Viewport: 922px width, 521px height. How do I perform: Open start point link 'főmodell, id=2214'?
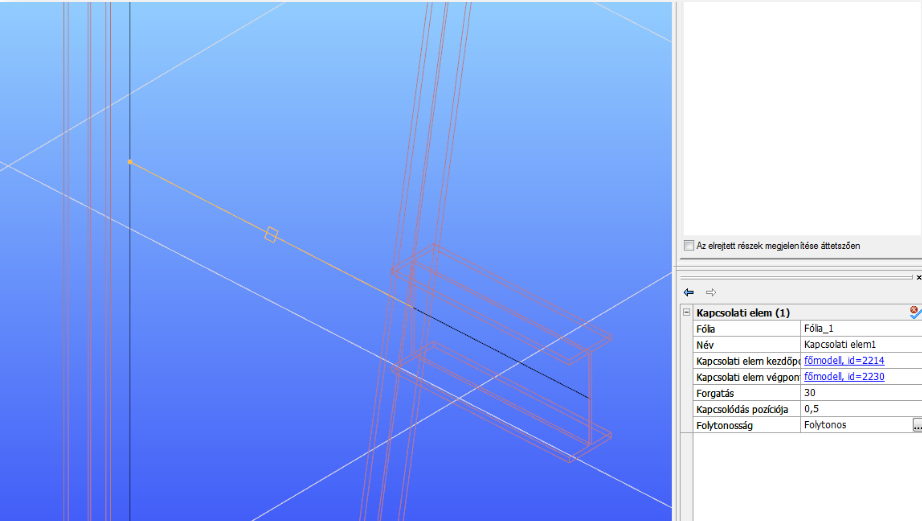[x=844, y=360]
